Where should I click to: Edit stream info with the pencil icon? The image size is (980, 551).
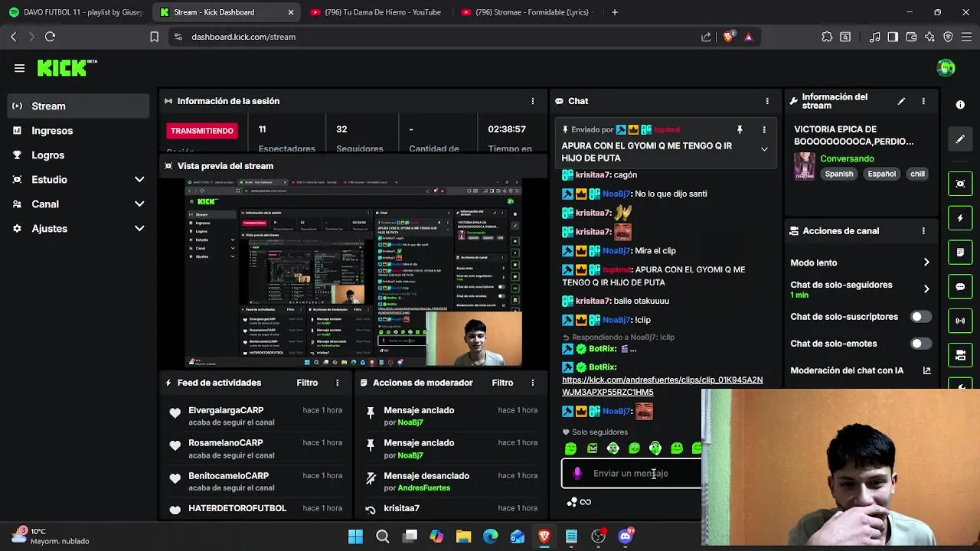coord(901,101)
